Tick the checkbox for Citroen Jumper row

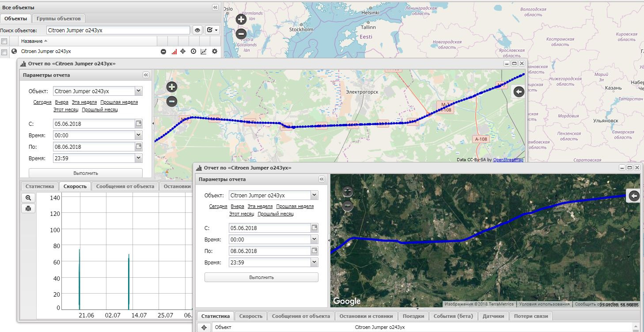click(4, 52)
